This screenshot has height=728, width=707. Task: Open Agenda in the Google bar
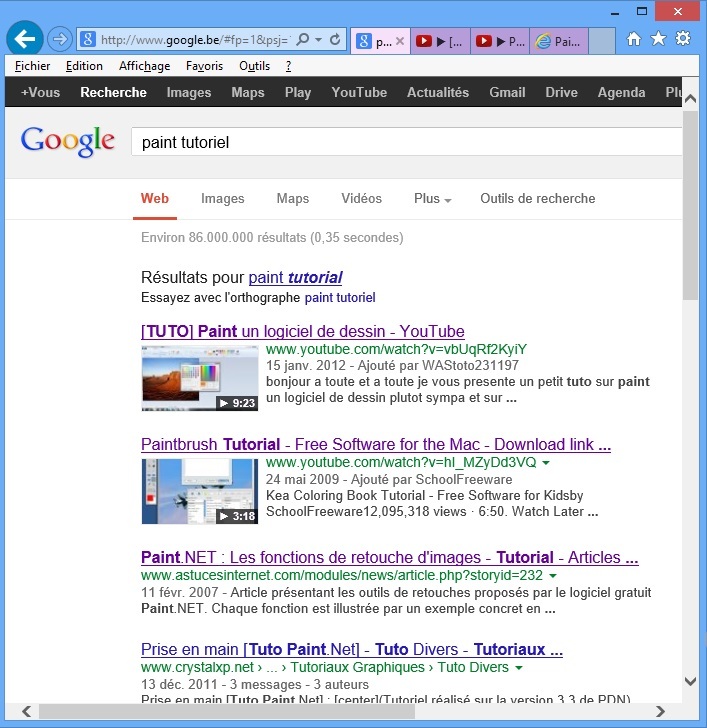pyautogui.click(x=621, y=92)
